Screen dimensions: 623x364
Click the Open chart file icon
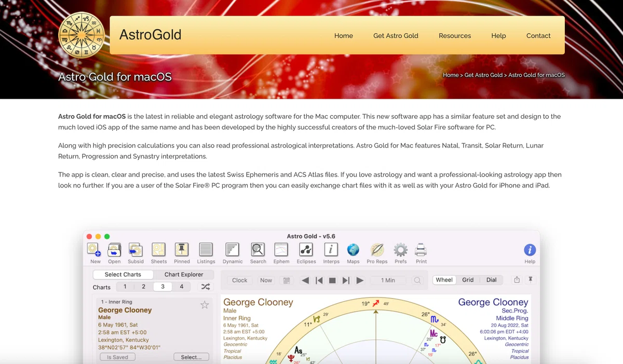coord(114,250)
